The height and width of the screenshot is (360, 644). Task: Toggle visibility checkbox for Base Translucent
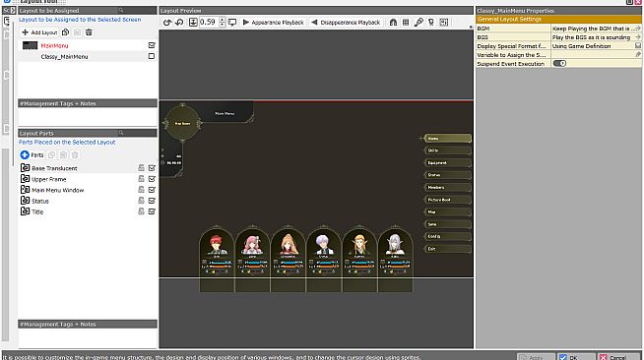pos(152,167)
